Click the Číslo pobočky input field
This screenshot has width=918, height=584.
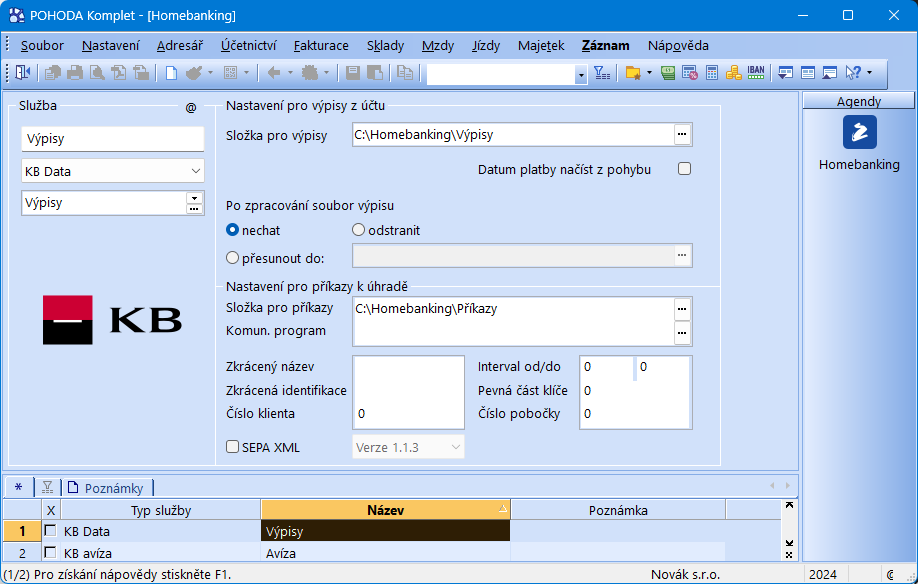[636, 414]
